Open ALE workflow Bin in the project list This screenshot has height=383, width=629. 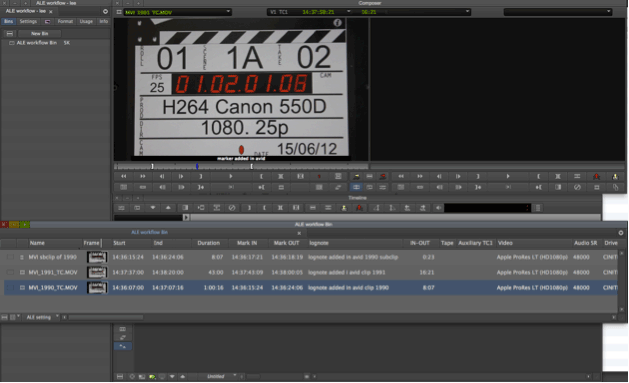37,43
